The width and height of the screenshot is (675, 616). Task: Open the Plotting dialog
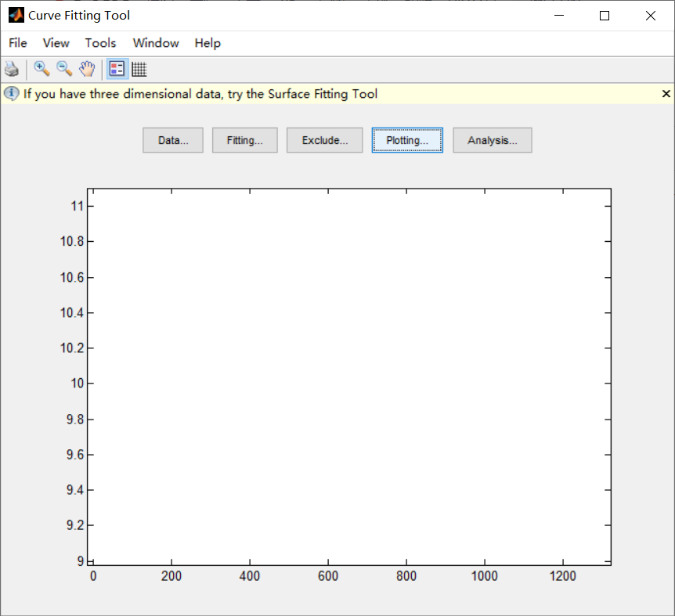click(406, 140)
